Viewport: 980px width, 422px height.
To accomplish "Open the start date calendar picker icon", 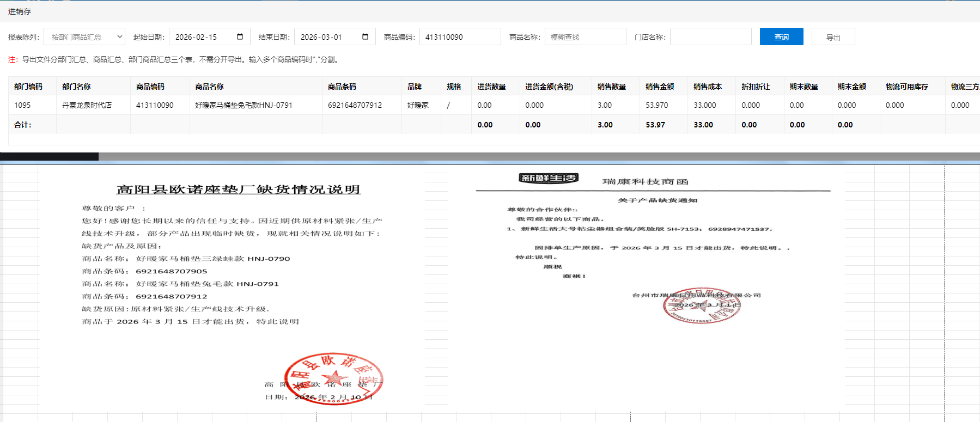I will pyautogui.click(x=240, y=37).
